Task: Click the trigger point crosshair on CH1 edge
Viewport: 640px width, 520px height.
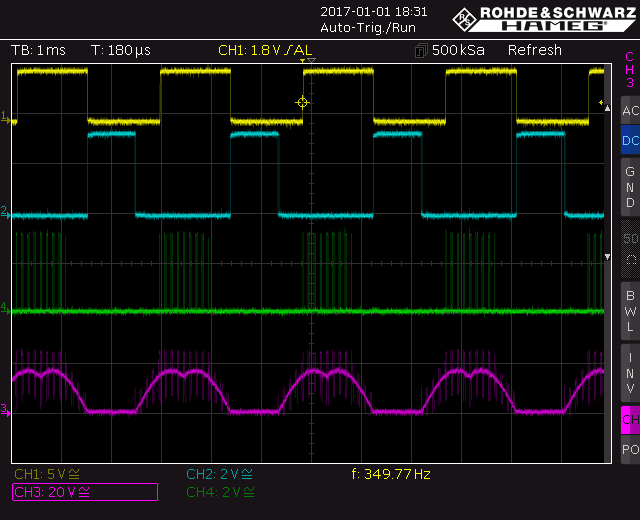Action: click(x=302, y=102)
